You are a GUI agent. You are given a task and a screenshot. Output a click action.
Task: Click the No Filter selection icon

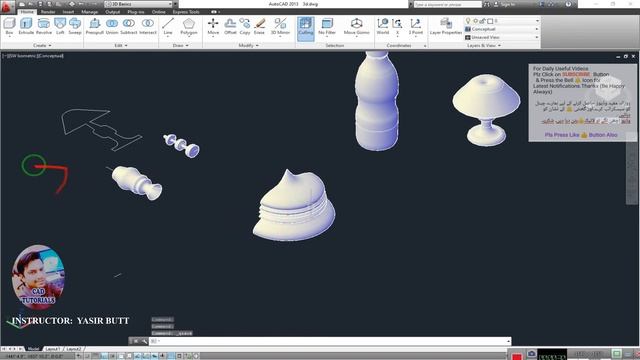click(327, 24)
